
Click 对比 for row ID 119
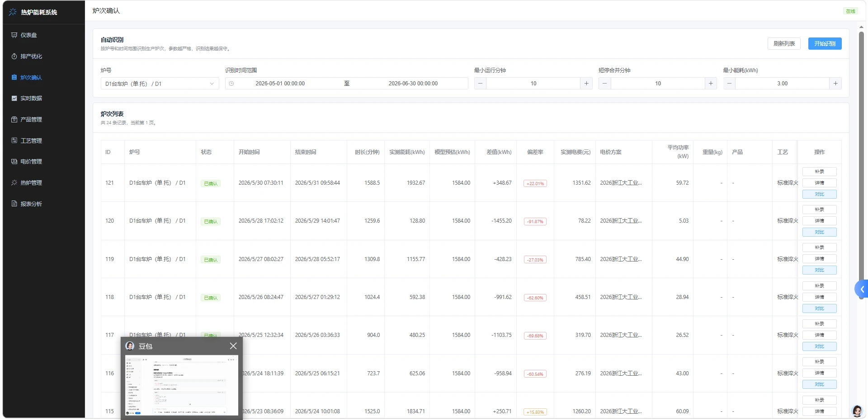coord(819,270)
